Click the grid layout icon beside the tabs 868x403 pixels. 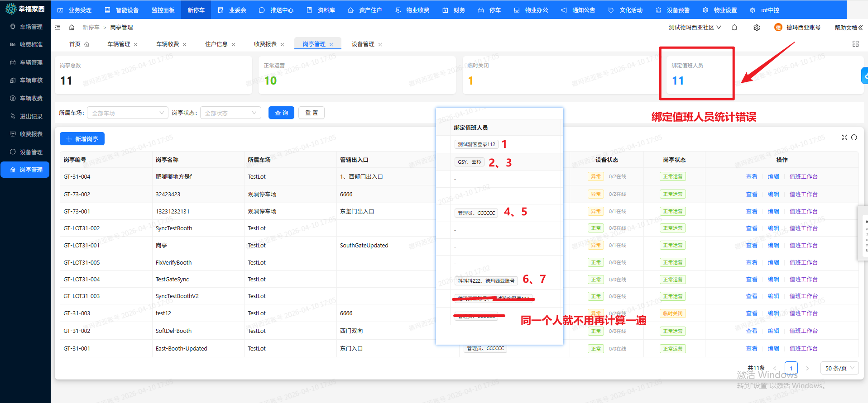855,44
